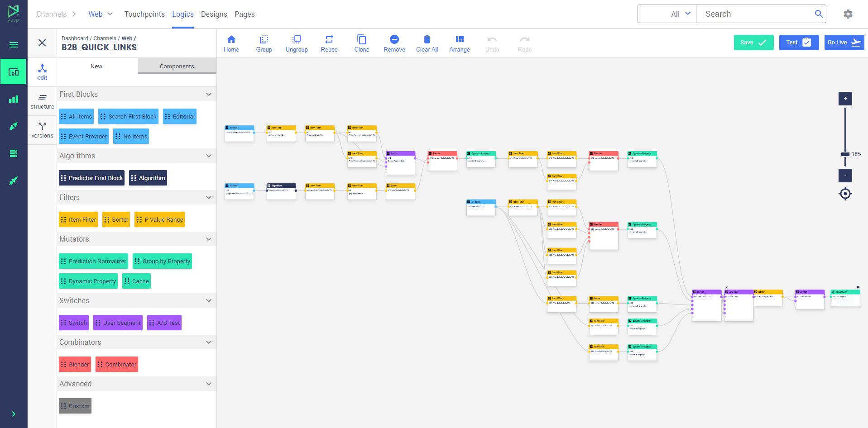Viewport: 868px width, 428px height.
Task: Collapse the Combinators section
Action: 209,342
